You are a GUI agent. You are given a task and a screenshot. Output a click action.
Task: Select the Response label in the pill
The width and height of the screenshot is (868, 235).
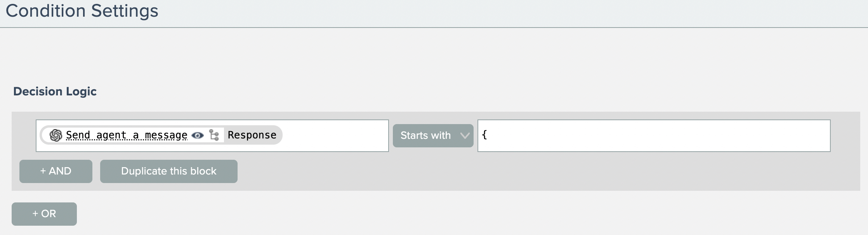coord(252,135)
